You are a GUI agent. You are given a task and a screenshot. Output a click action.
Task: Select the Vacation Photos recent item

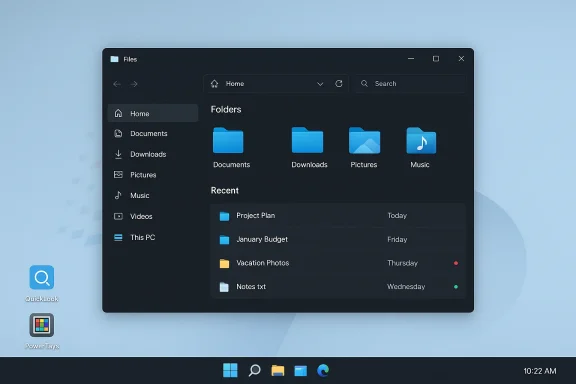point(338,263)
